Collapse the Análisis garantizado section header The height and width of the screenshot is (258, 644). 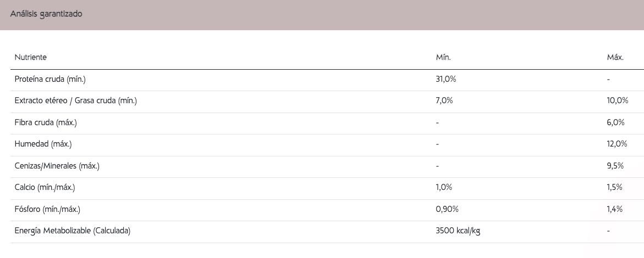322,15
